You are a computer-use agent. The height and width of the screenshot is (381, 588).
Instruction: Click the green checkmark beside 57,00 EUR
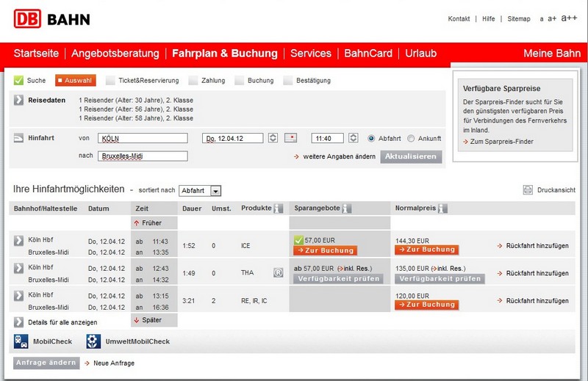click(299, 240)
